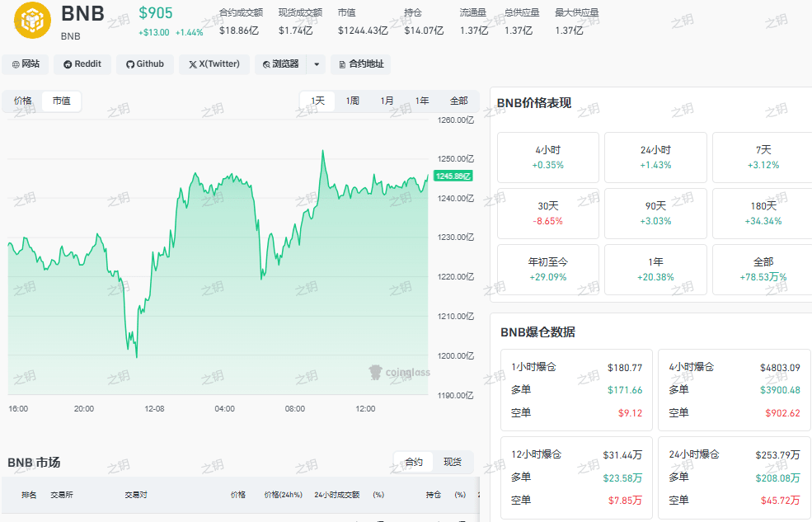Sort by 排名 column header
This screenshot has height=522, width=812.
click(x=29, y=495)
